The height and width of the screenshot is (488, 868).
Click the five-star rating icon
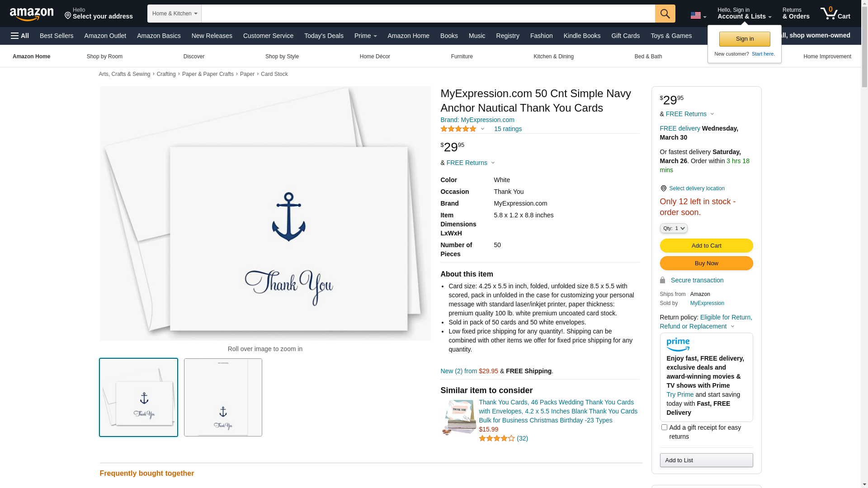(x=458, y=129)
